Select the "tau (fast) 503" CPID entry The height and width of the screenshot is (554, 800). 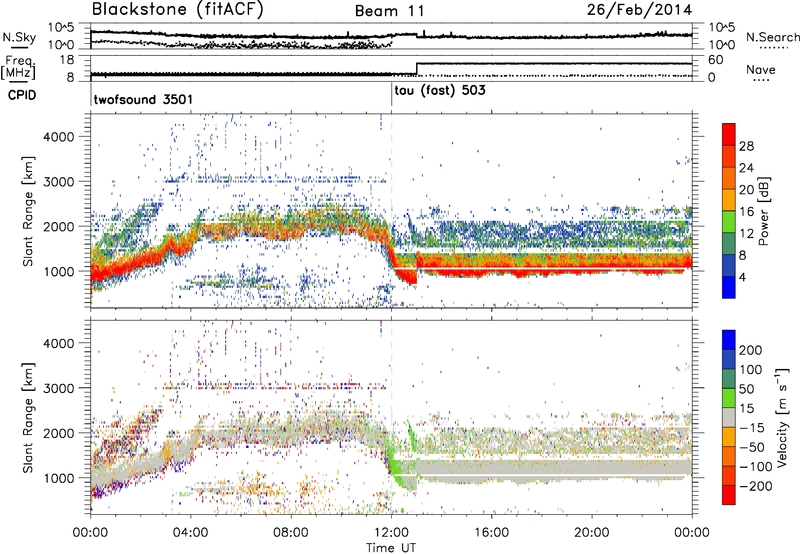(x=440, y=91)
